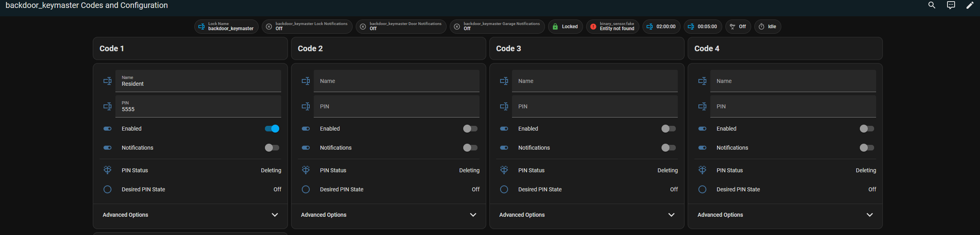This screenshot has width=980, height=235.
Task: Click the edit dashboard pencil icon
Action: click(970, 5)
